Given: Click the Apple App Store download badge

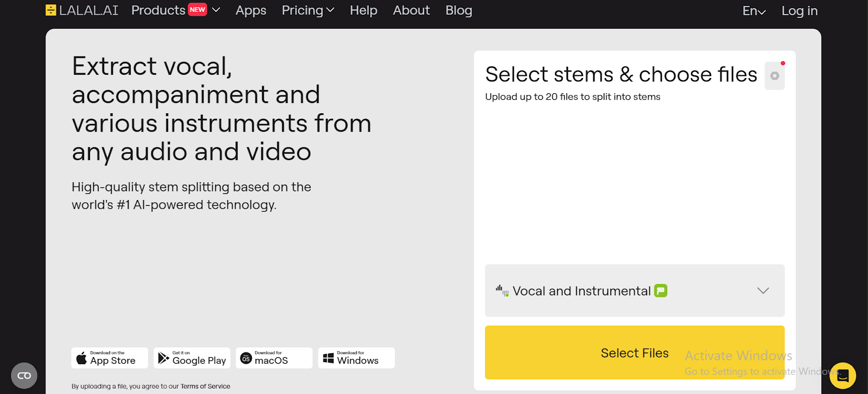Looking at the screenshot, I should (x=110, y=358).
